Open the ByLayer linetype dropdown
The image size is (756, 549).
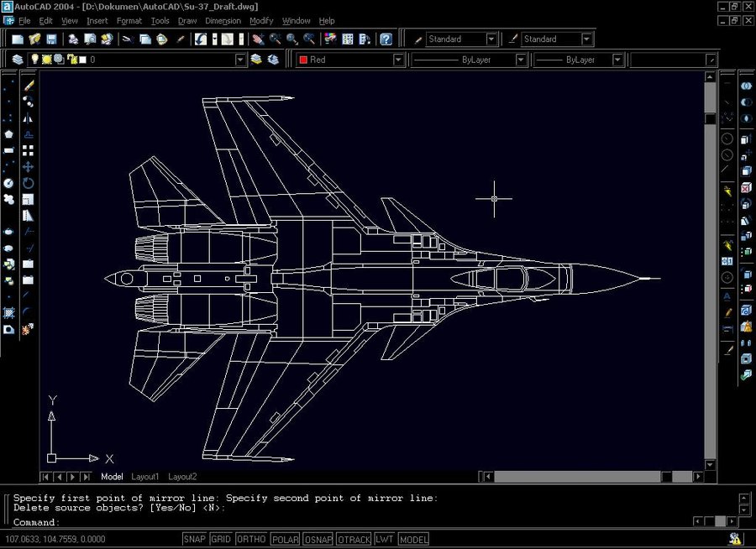coord(522,60)
